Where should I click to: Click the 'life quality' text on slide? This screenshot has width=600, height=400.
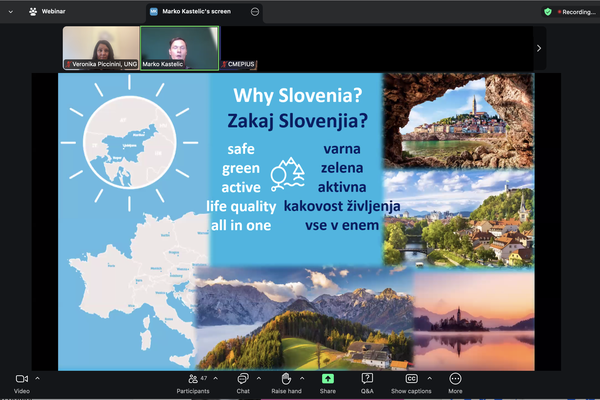(x=241, y=207)
